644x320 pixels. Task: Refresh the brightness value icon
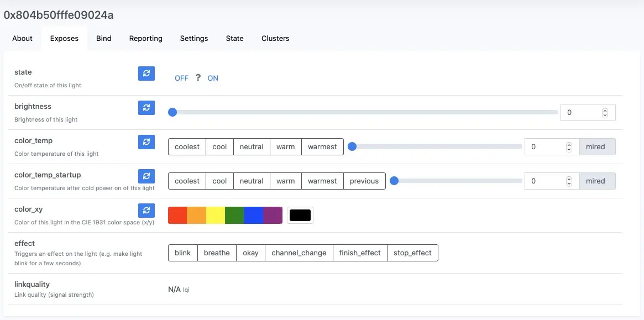point(146,108)
